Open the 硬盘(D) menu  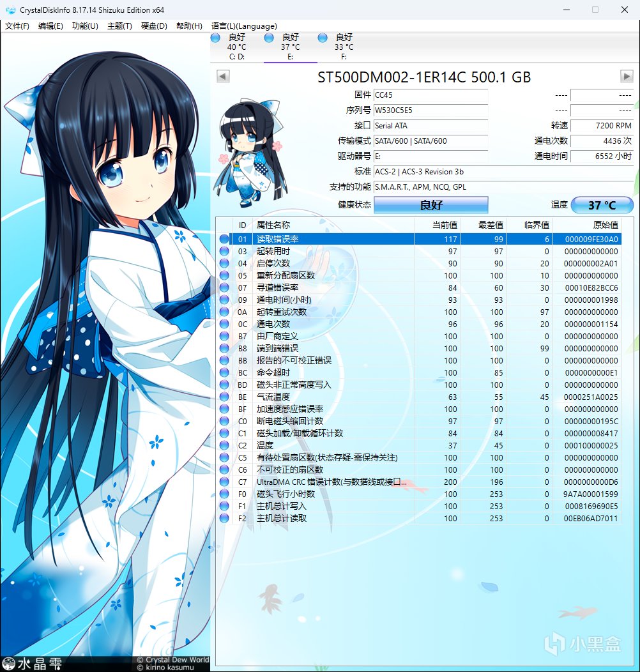[x=154, y=26]
